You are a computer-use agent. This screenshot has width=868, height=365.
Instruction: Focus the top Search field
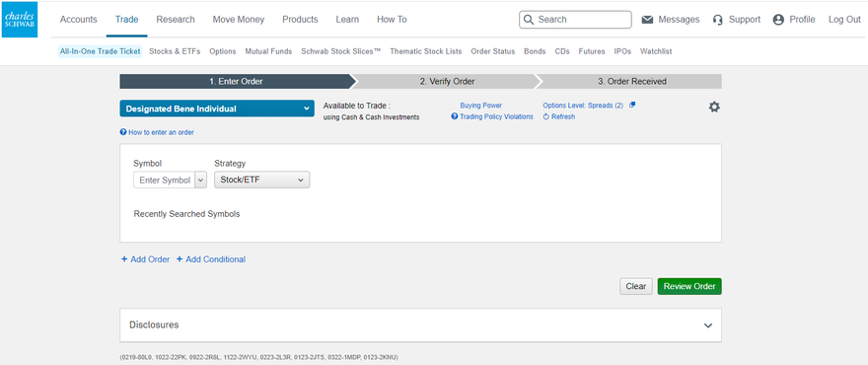click(x=575, y=20)
